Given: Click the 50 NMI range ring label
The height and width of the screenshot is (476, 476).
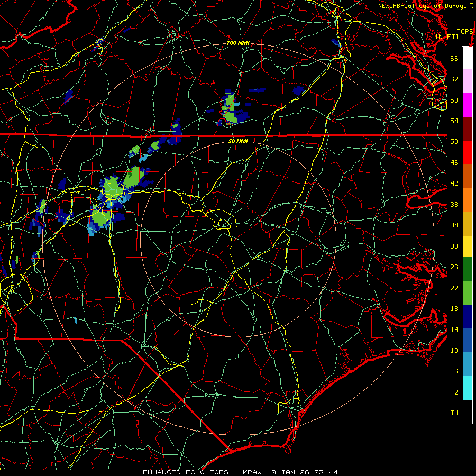Looking at the screenshot, I should 238,141.
